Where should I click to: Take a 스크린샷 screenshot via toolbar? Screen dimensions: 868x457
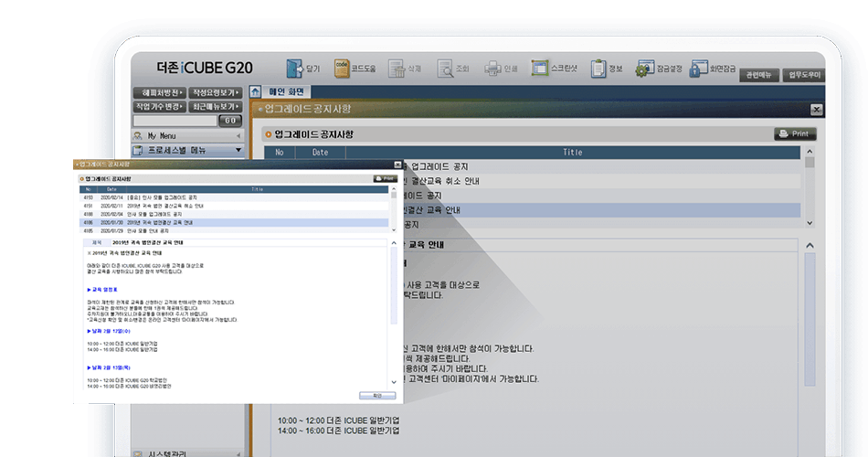(540, 69)
